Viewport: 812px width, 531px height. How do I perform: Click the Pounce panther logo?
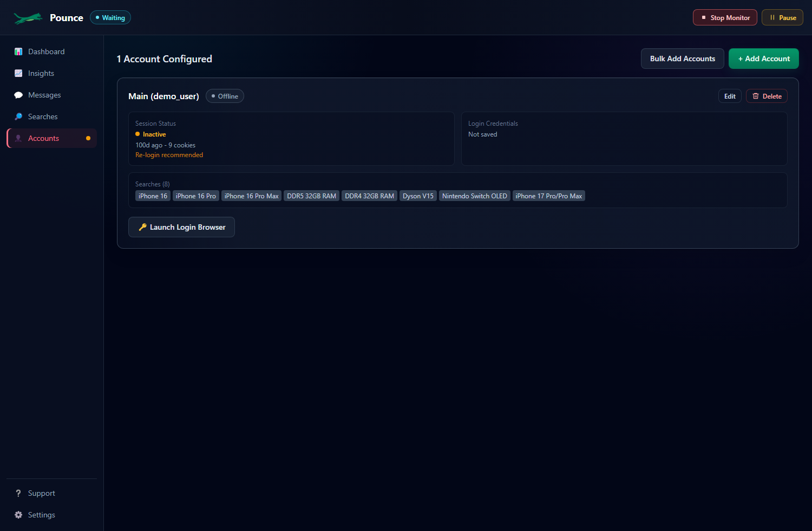(28, 18)
